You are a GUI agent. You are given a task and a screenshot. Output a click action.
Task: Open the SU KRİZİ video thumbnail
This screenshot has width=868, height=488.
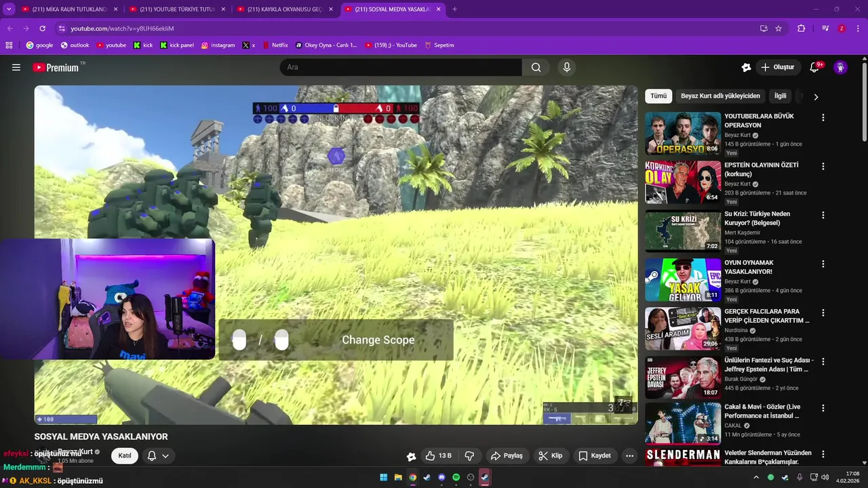coord(683,231)
